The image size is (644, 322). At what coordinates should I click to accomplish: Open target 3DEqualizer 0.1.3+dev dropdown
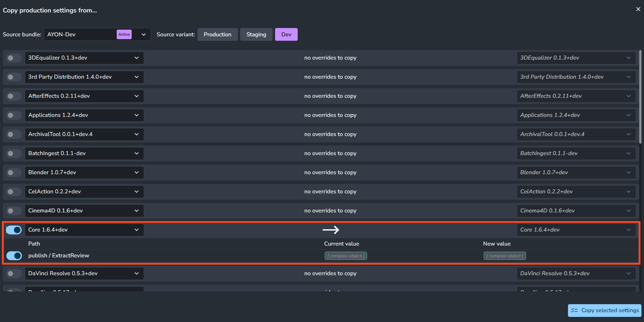coord(576,58)
